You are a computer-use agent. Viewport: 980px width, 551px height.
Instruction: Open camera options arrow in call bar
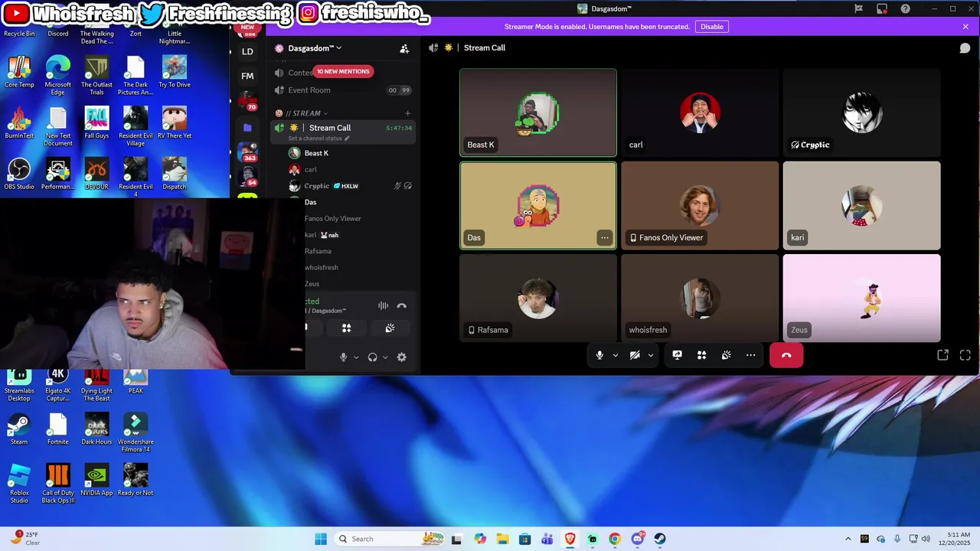click(651, 355)
